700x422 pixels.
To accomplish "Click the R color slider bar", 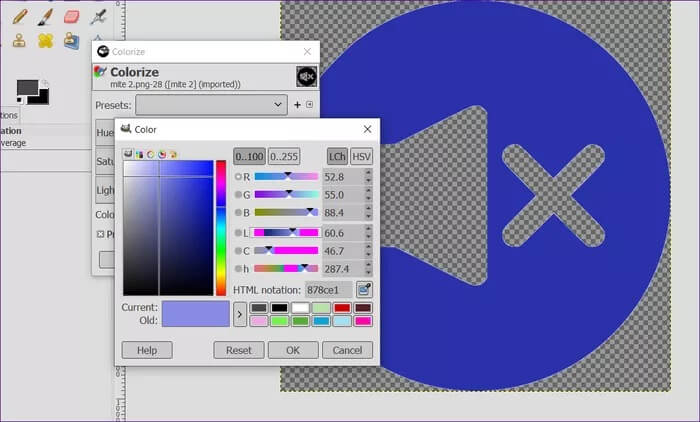I will [x=286, y=176].
